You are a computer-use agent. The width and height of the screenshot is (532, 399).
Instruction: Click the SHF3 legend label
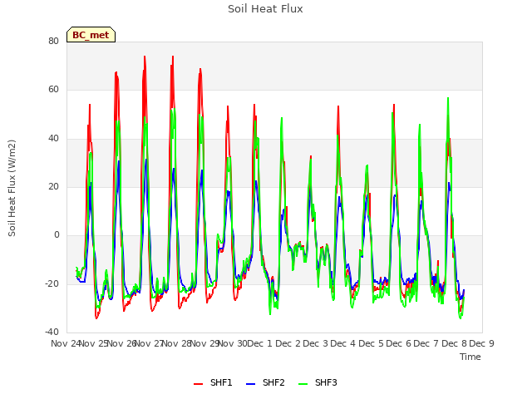[326, 382]
